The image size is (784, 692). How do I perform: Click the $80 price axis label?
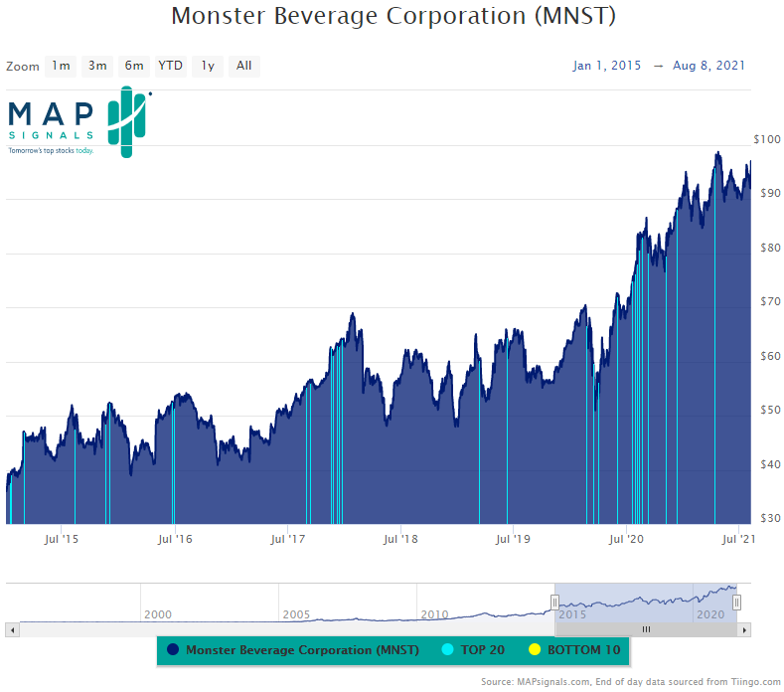770,248
